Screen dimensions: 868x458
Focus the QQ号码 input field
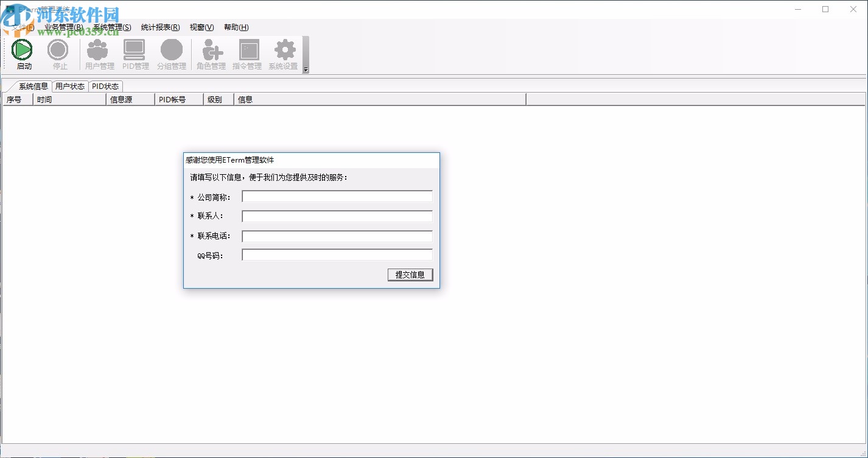[x=337, y=255]
